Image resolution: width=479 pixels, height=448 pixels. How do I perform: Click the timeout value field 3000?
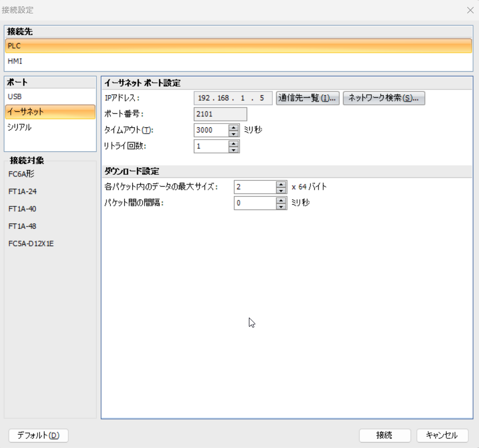coord(211,130)
